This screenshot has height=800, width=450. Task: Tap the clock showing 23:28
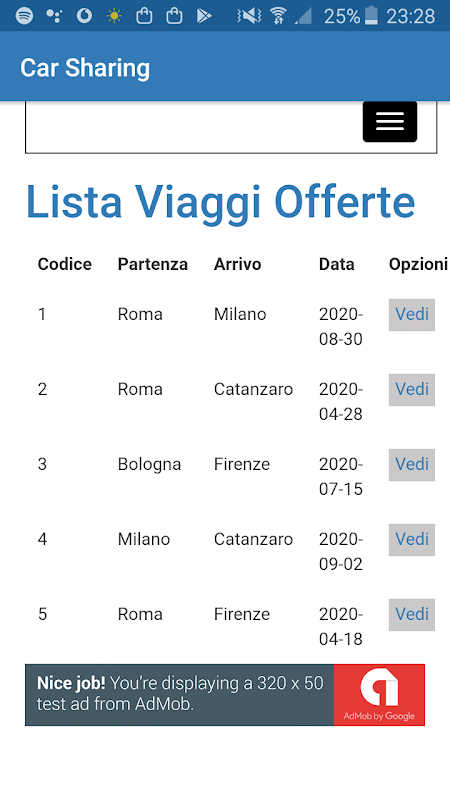click(x=410, y=16)
